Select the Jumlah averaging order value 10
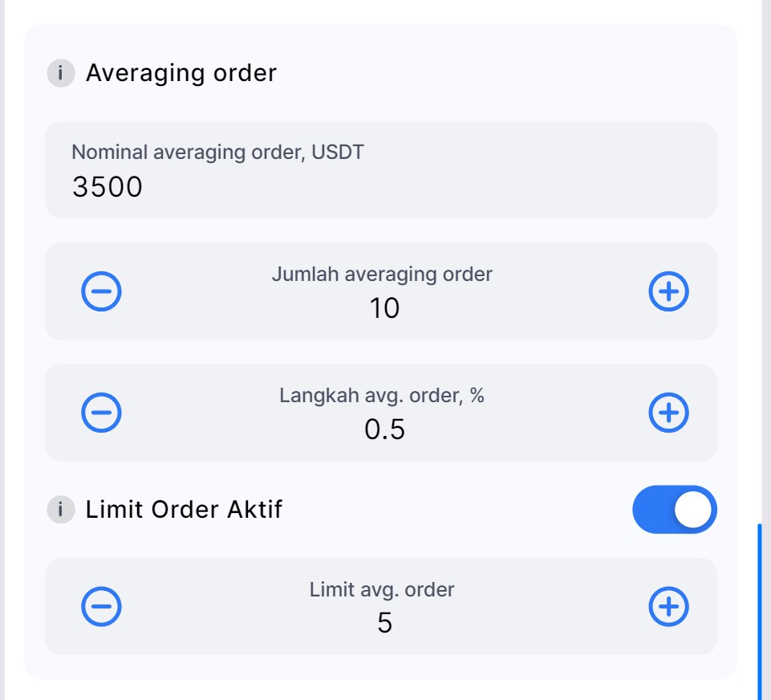This screenshot has width=771, height=700. coord(384,308)
